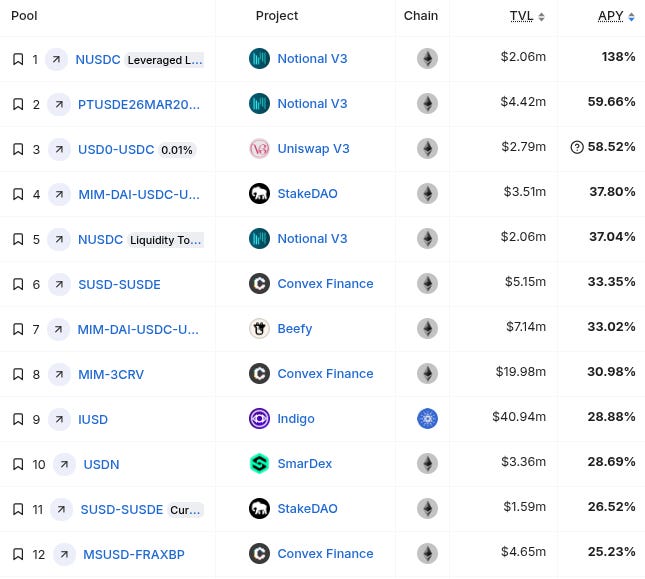Image resolution: width=645 pixels, height=579 pixels.
Task: Toggle bookmark for row 4 StakeDAO MIM-DAI-USDC pool
Action: point(18,194)
